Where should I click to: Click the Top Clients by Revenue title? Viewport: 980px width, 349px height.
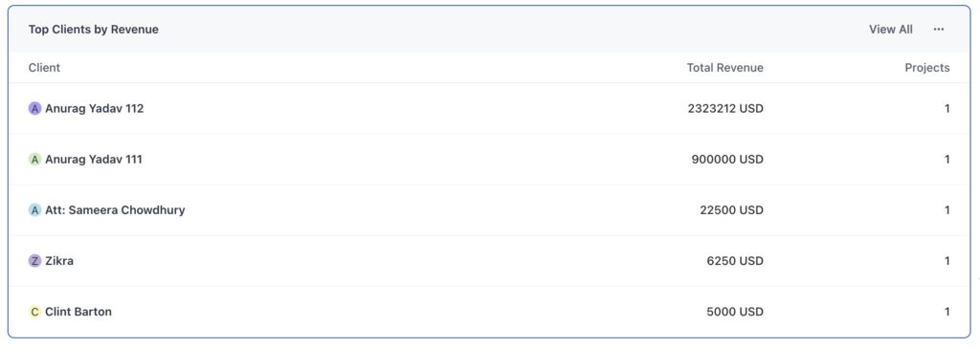coord(94,30)
